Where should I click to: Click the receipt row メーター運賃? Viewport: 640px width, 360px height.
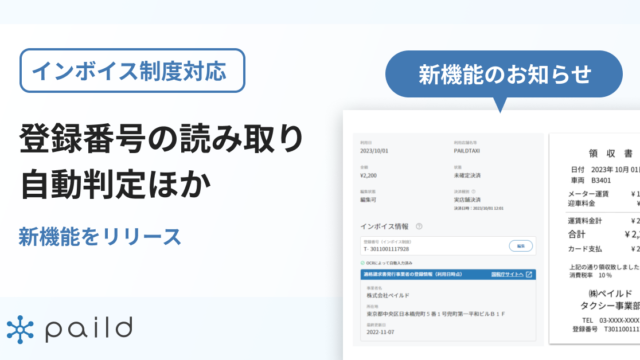tap(604, 194)
